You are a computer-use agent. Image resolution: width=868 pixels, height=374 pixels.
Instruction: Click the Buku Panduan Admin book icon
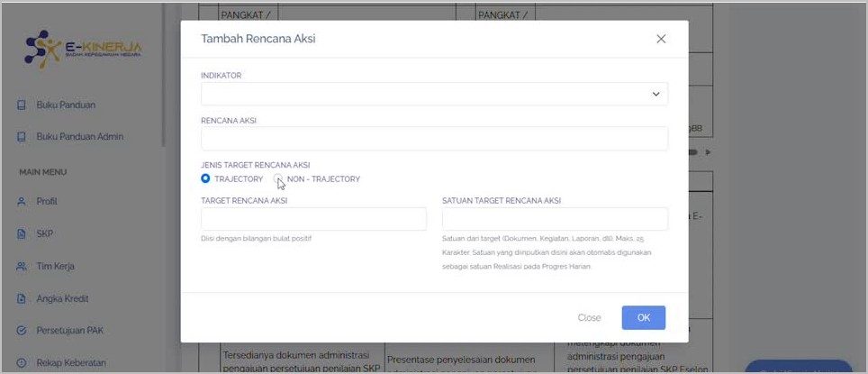pos(22,136)
